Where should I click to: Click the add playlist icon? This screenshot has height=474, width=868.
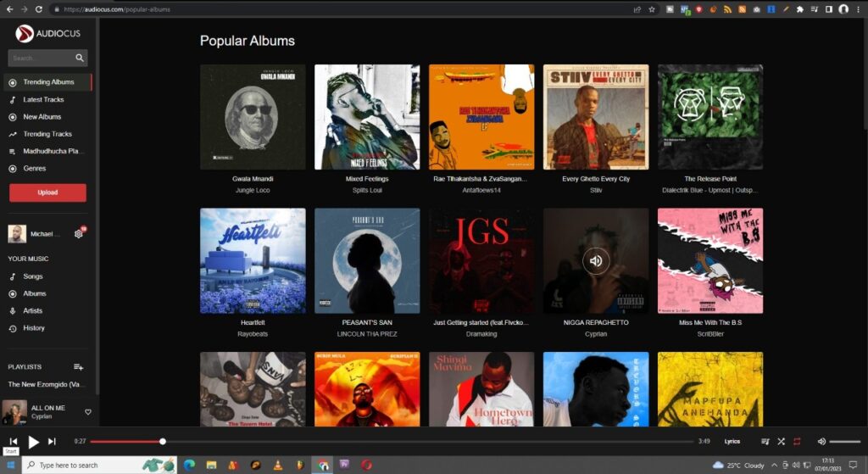point(79,367)
